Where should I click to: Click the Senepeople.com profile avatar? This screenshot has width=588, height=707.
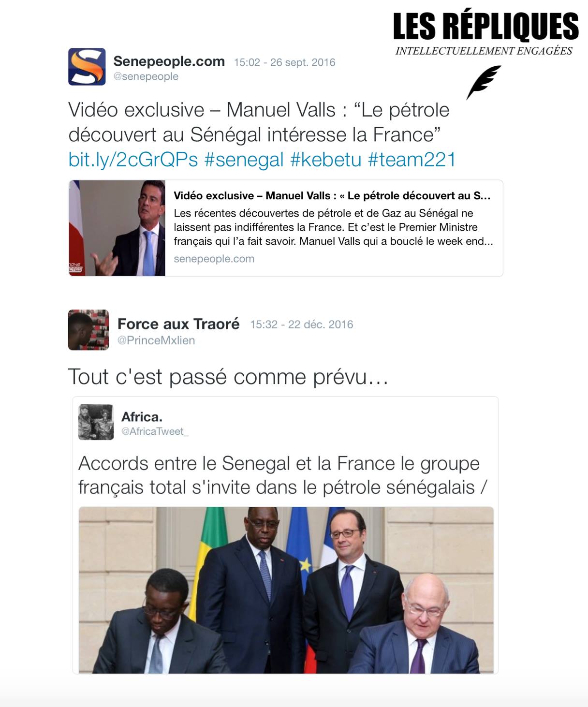[87, 67]
